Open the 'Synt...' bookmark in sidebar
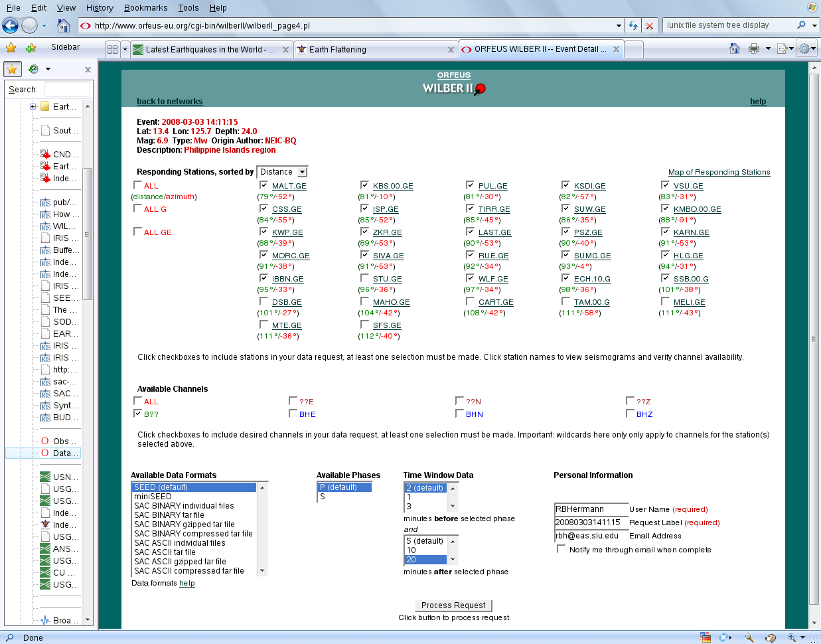This screenshot has height=644, width=821. pos(60,405)
